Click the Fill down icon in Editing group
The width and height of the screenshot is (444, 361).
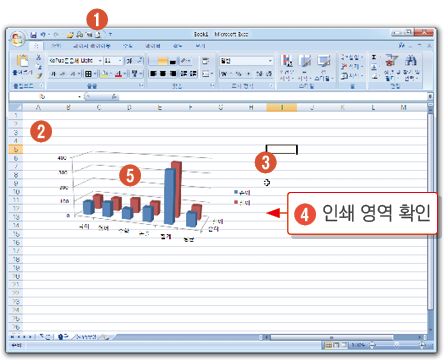(x=375, y=67)
